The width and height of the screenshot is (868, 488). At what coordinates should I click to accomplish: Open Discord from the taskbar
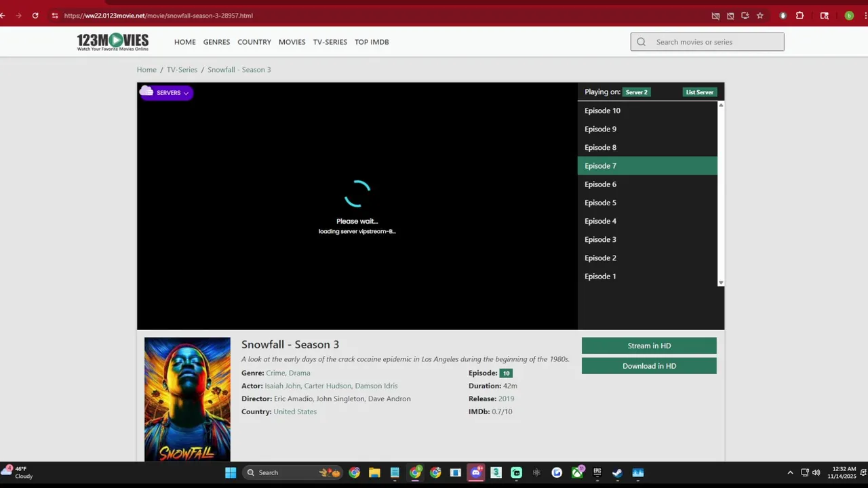(476, 472)
